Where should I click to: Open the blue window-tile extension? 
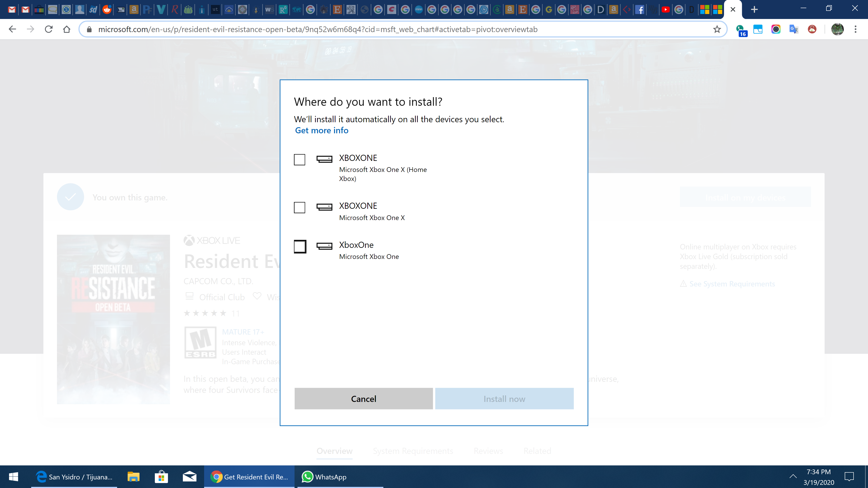click(x=758, y=29)
